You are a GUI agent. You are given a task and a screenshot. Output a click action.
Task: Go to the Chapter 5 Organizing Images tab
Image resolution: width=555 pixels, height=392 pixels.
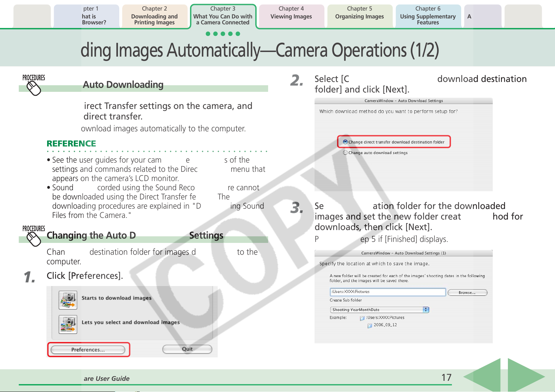(x=360, y=16)
